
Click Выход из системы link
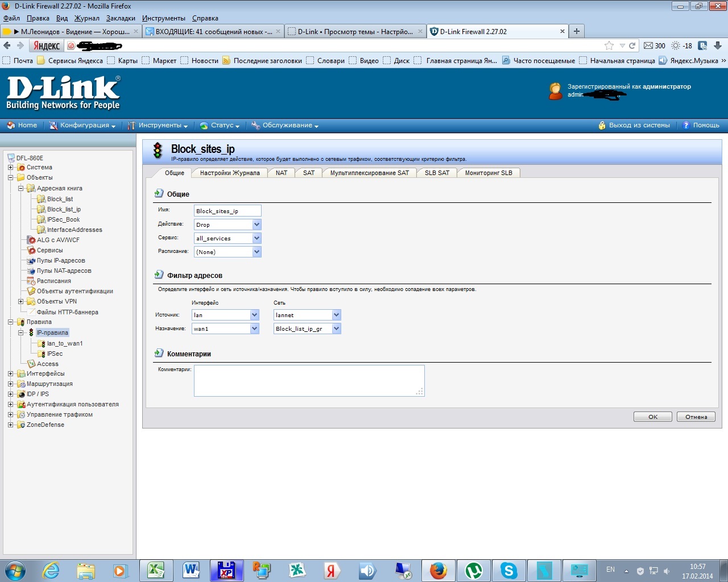click(x=634, y=125)
